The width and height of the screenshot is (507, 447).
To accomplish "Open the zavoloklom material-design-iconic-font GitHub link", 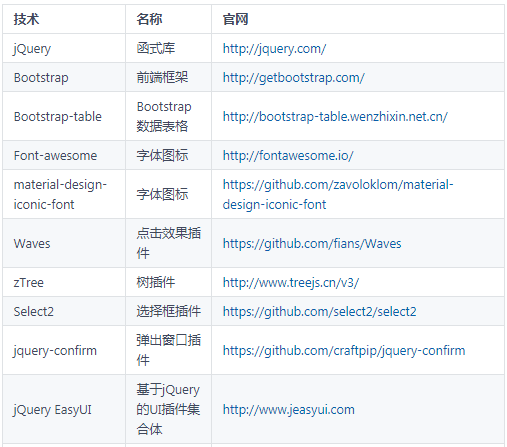I will [x=338, y=194].
